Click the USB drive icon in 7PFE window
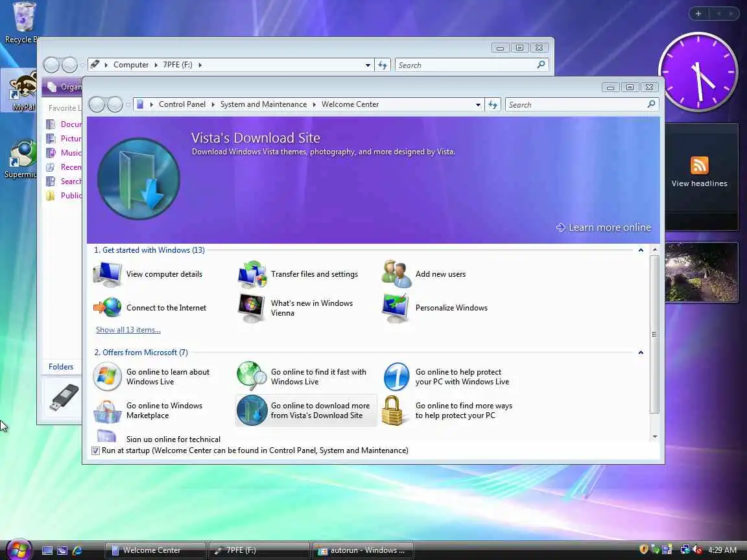747x560 pixels. [64, 397]
